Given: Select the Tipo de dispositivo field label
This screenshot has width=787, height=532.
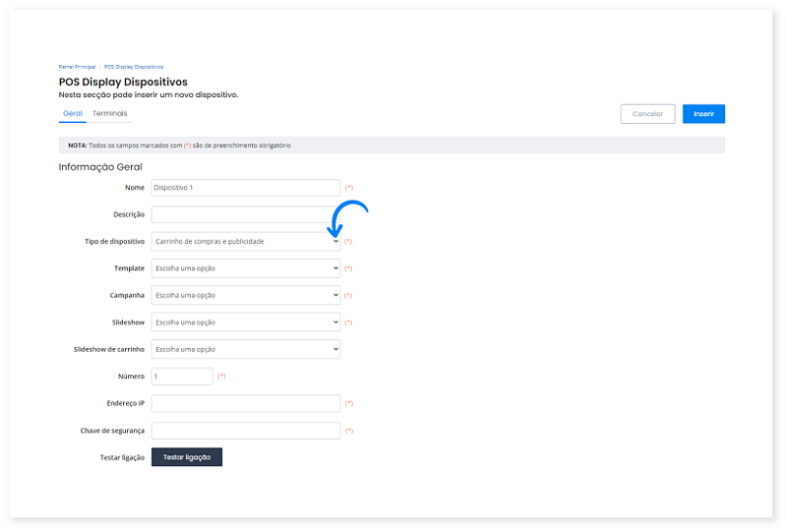Looking at the screenshot, I should [x=114, y=241].
